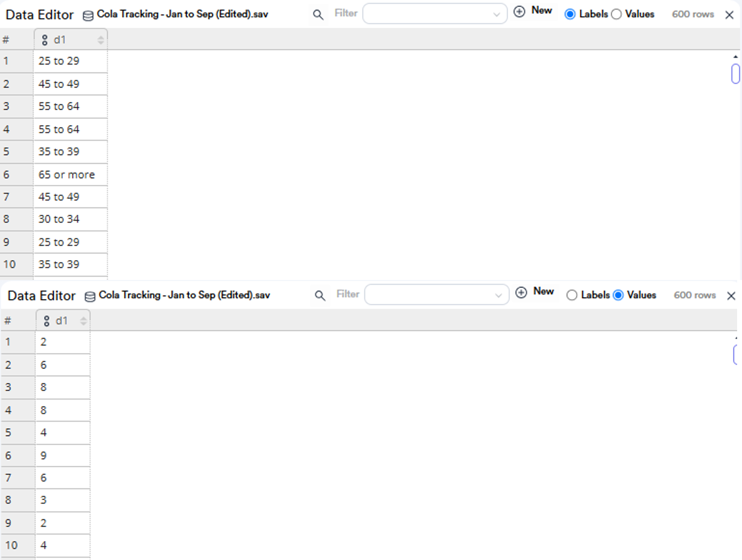Viewport: 742px width, 560px height.
Task: Select Values radio in top Data Editor
Action: click(x=616, y=14)
